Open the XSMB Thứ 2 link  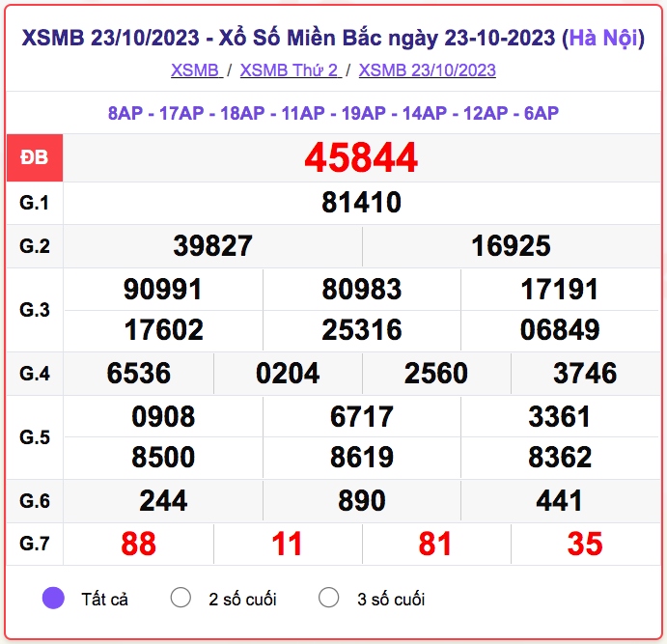point(291,70)
